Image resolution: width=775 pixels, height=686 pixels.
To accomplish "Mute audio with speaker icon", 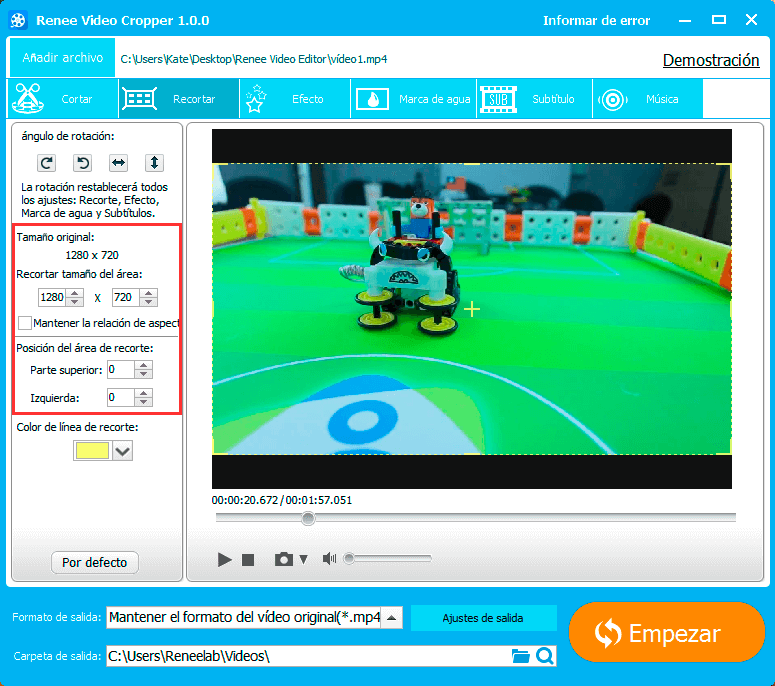I will 329,559.
